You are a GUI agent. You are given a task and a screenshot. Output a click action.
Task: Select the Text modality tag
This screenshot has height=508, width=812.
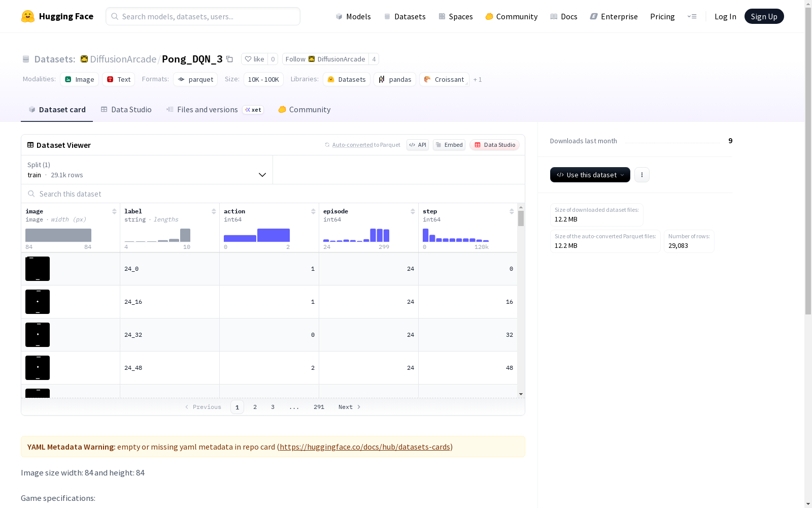coord(119,79)
